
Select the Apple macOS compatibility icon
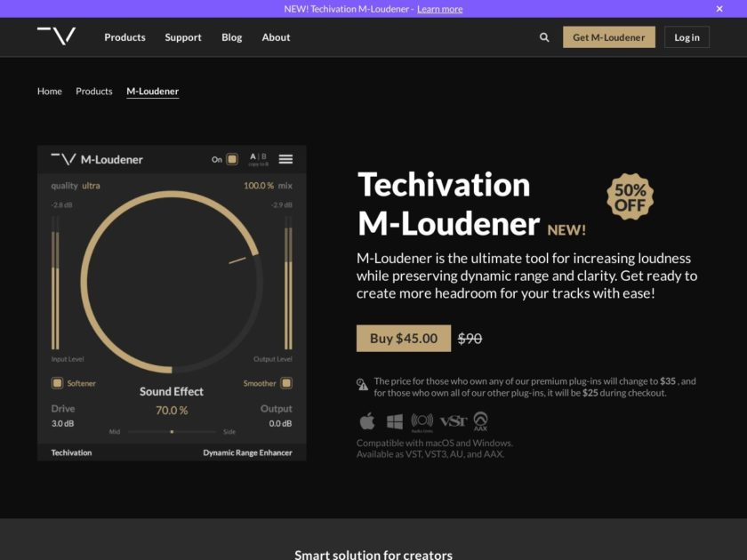click(x=365, y=420)
